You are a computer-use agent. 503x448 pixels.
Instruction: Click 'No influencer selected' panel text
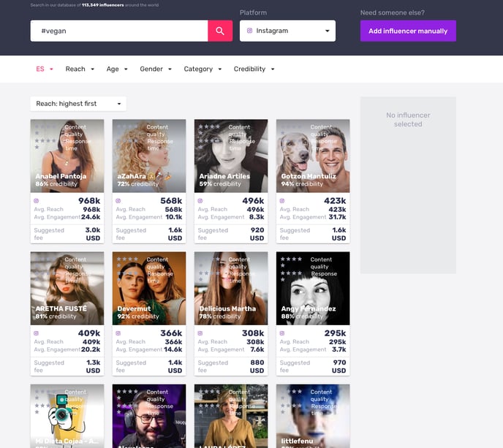[x=408, y=120]
